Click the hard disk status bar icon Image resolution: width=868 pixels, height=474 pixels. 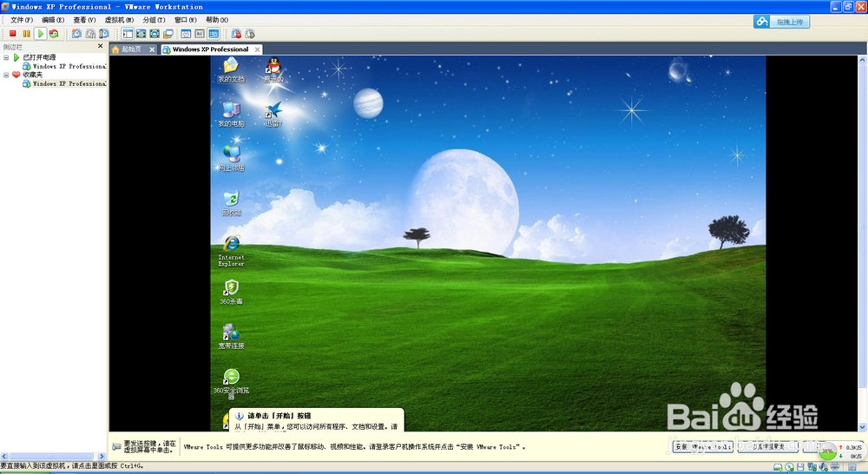coord(778,467)
